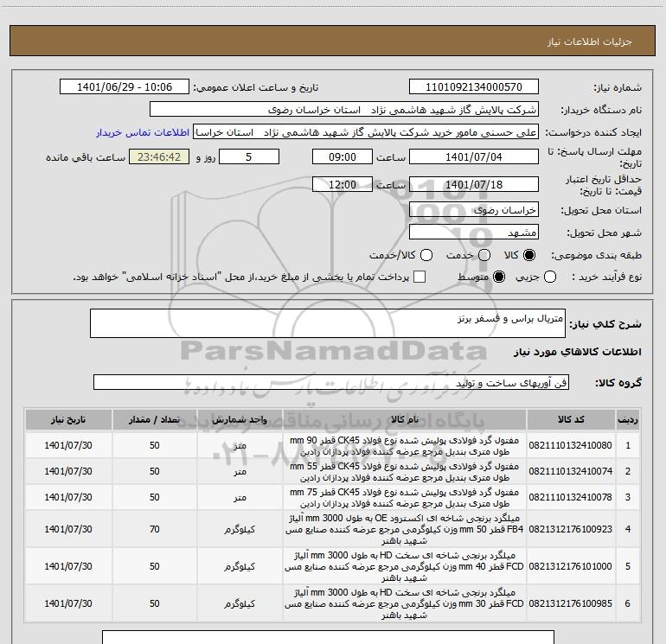Click the remaining days field showing 5
The width and height of the screenshot is (666, 644).
[248, 156]
